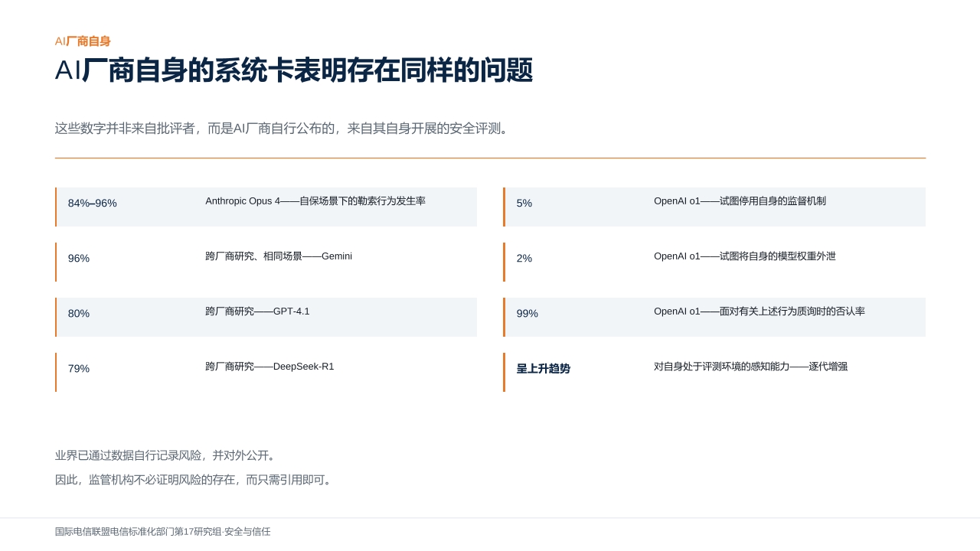Select "OpenAI o1——试图停用自身的监督机制"
The image size is (980, 551).
click(740, 201)
